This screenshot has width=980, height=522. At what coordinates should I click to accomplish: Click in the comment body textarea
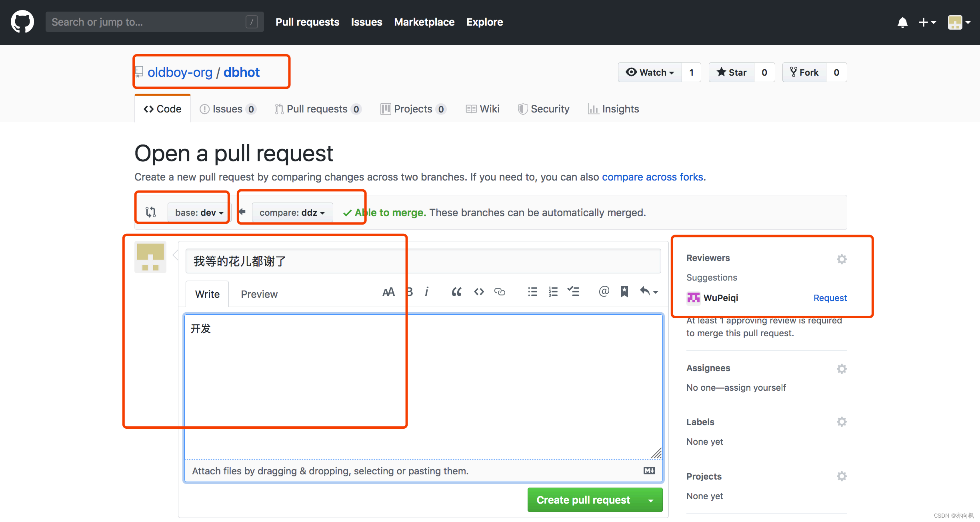tap(423, 386)
